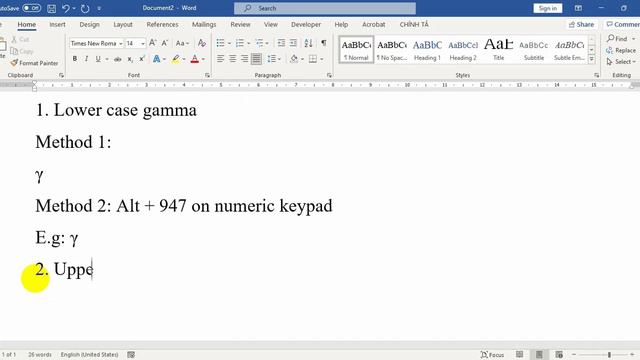This screenshot has height=360, width=640.
Task: Click the Find tool
Action: click(618, 38)
